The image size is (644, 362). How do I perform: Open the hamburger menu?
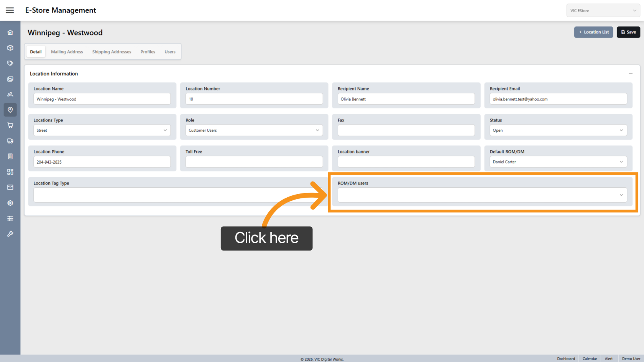[x=10, y=10]
